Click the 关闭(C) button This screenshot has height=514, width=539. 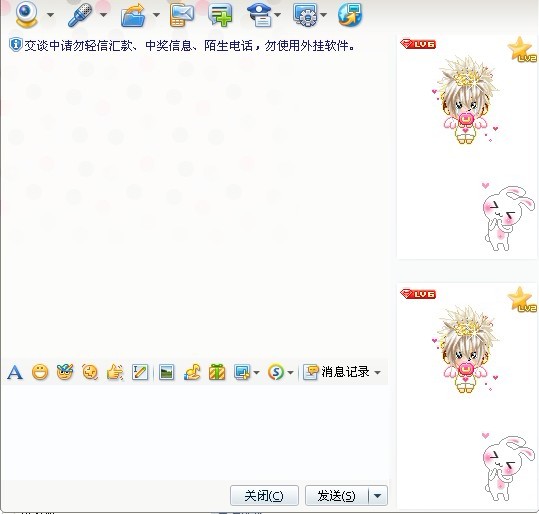[264, 496]
